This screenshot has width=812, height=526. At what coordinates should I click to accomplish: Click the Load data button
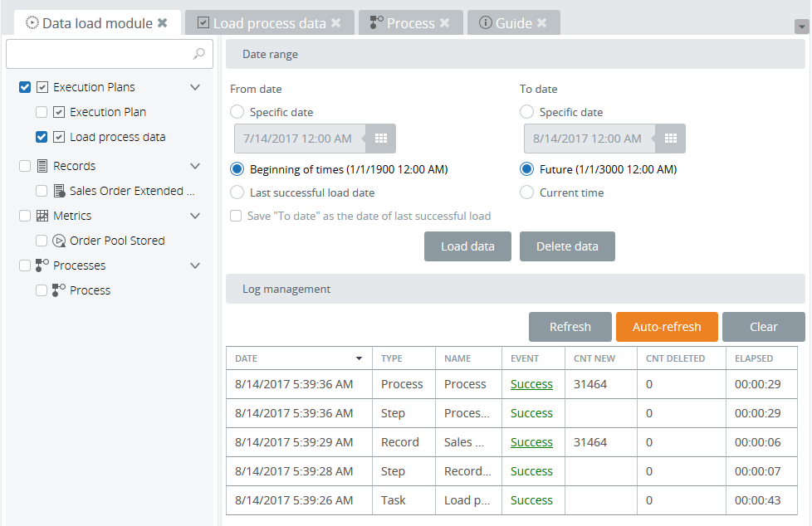point(467,246)
